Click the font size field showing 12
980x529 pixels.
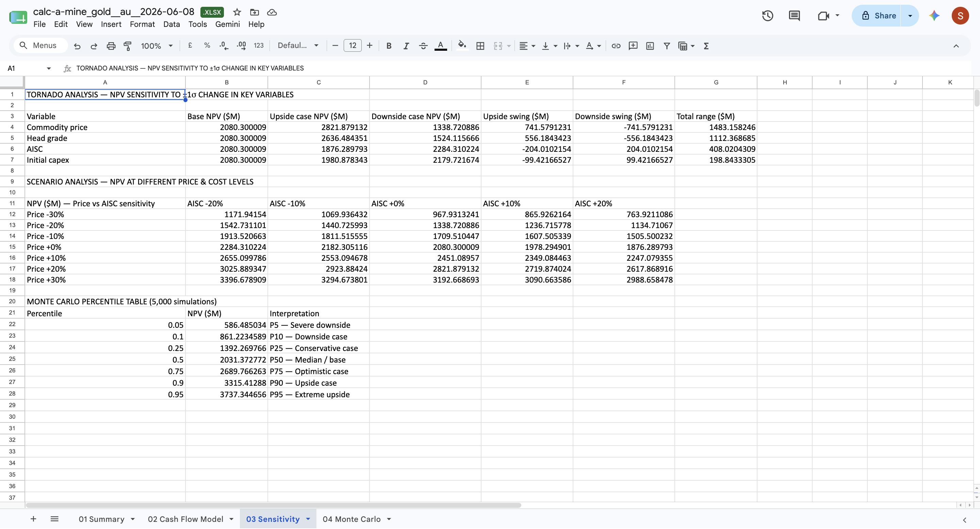[x=353, y=46]
